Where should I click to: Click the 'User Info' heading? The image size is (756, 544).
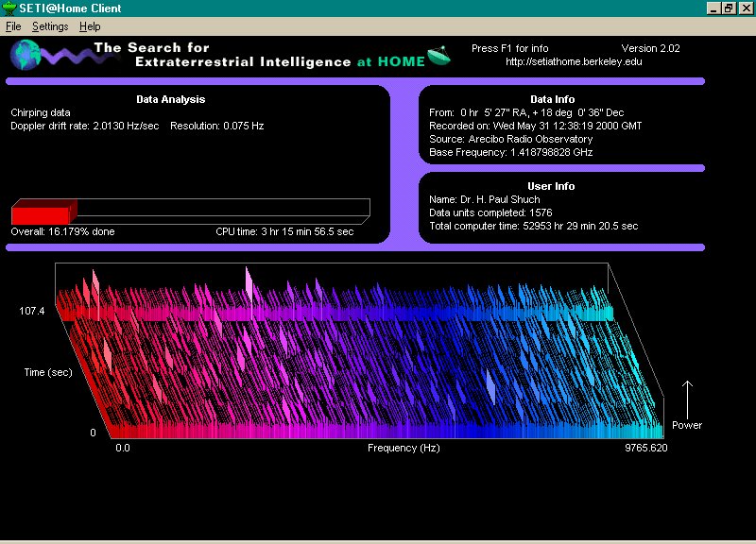coord(551,186)
